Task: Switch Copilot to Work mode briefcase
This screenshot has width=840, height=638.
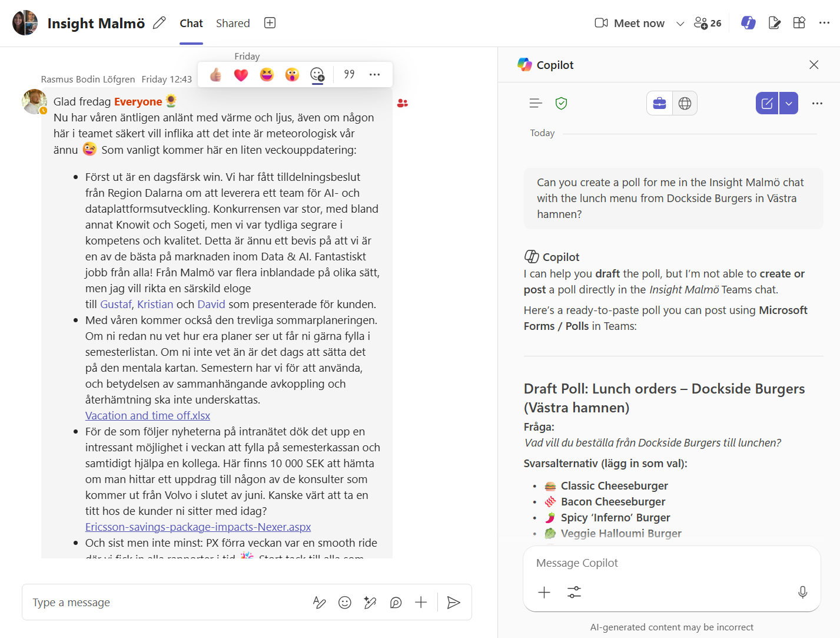Action: tap(659, 103)
